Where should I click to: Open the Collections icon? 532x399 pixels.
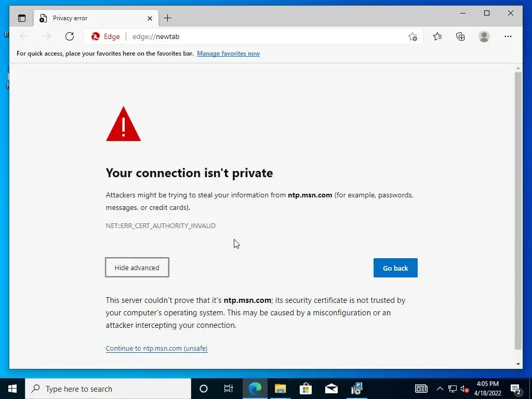pos(460,36)
